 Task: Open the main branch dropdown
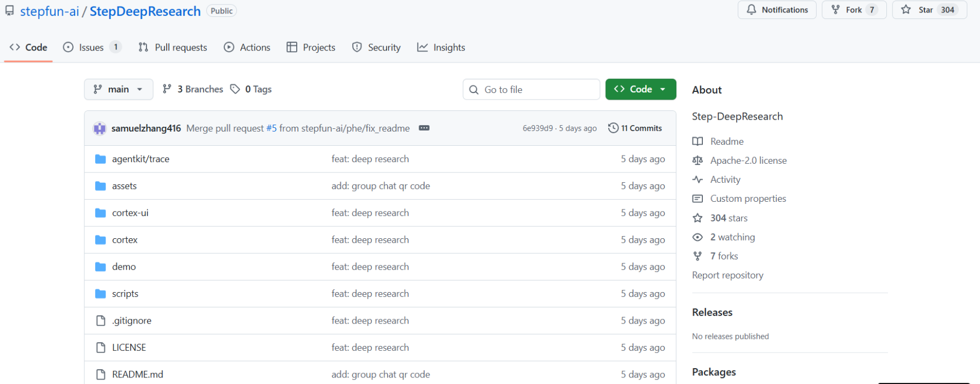118,89
